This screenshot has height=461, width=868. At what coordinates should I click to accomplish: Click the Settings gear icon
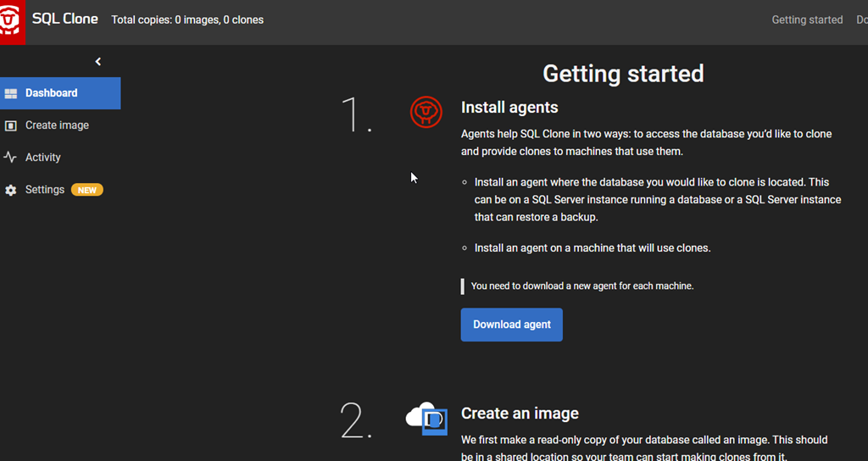coord(11,191)
